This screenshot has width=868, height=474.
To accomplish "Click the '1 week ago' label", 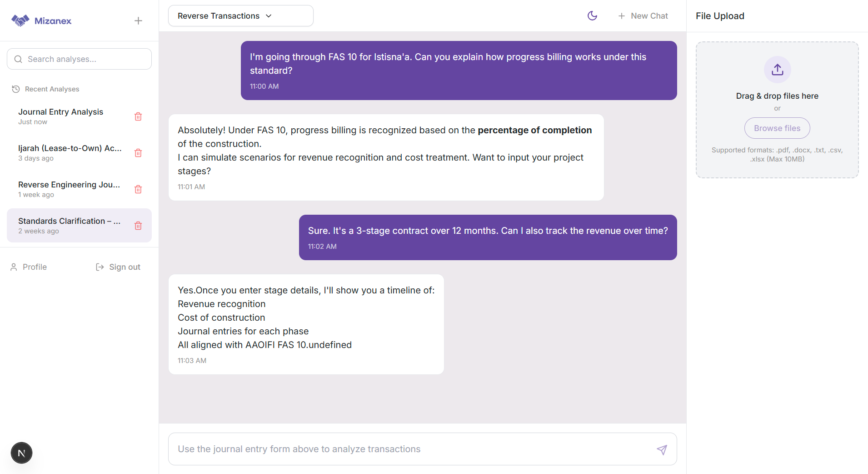I will click(36, 195).
